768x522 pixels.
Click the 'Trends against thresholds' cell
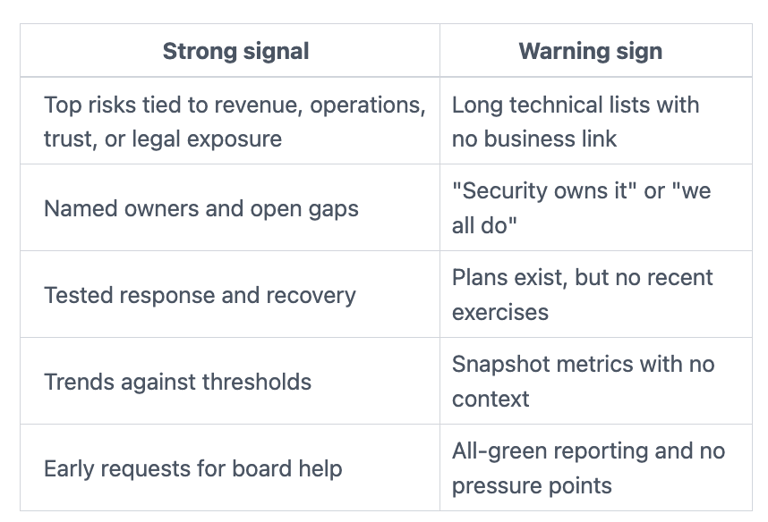tap(178, 381)
